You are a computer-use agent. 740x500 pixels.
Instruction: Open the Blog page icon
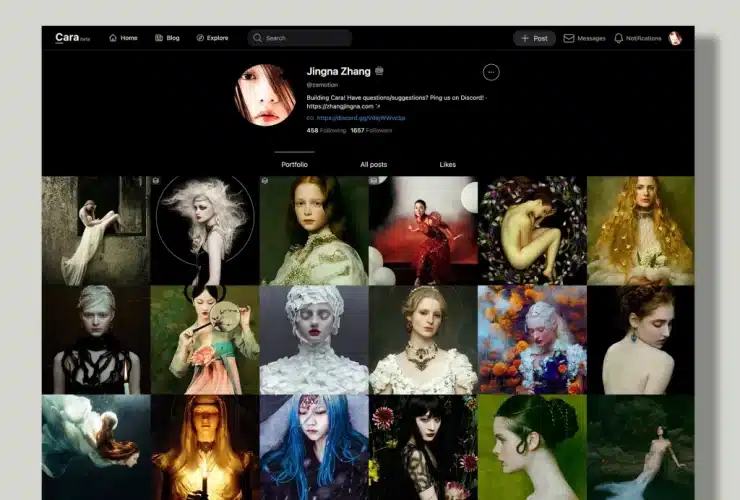click(x=159, y=38)
